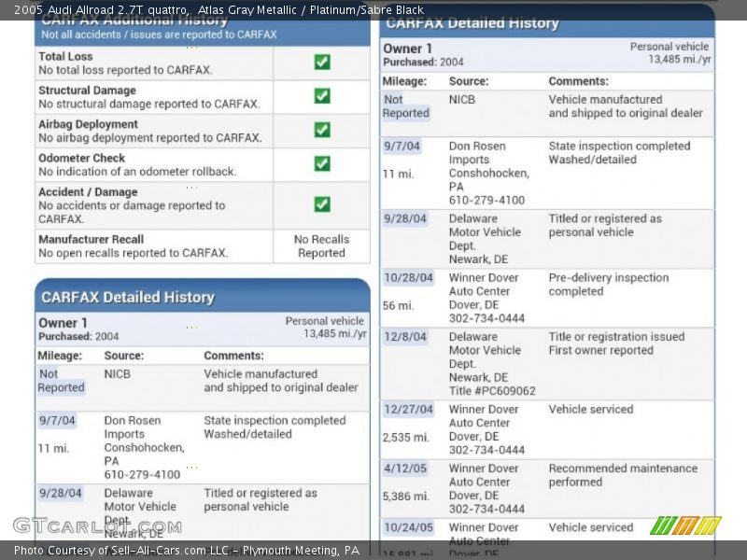Click 'Recommended maintenance performed' comment
Viewport: 747px width, 560px height.
[623, 475]
